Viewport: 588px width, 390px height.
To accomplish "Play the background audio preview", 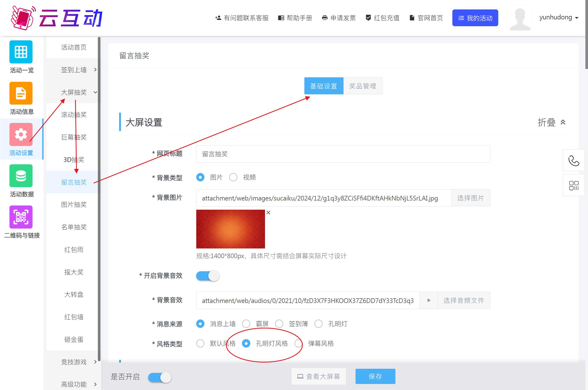I will [x=429, y=300].
